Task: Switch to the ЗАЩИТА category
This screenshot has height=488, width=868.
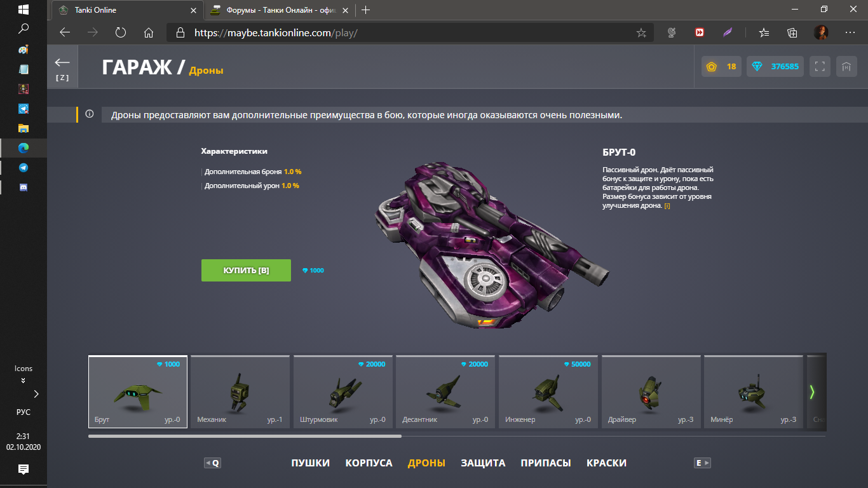Action: coord(483,463)
